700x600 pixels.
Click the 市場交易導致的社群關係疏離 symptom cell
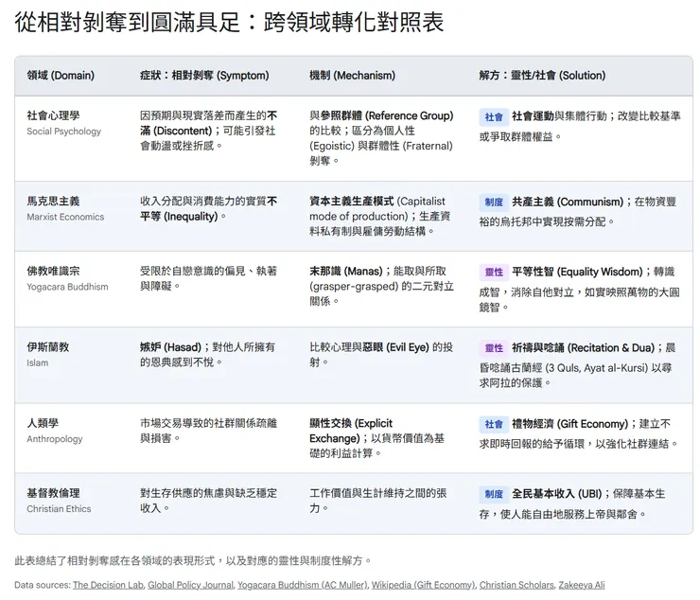tap(208, 431)
